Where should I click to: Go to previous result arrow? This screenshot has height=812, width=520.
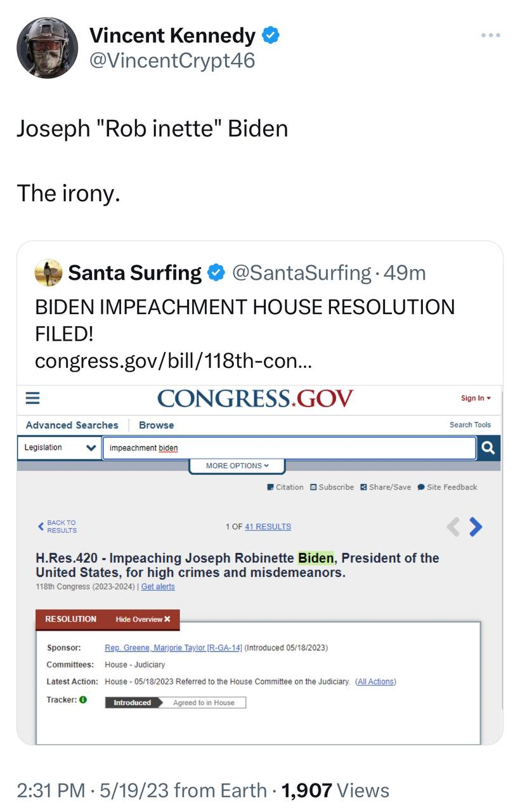453,527
